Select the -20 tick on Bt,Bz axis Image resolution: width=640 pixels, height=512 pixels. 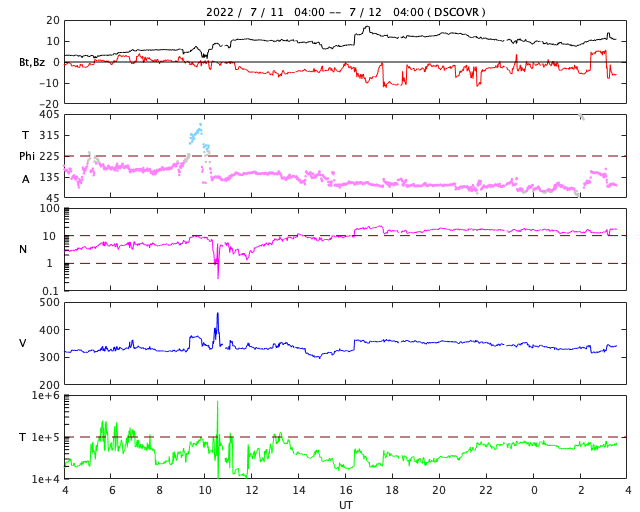(x=49, y=104)
